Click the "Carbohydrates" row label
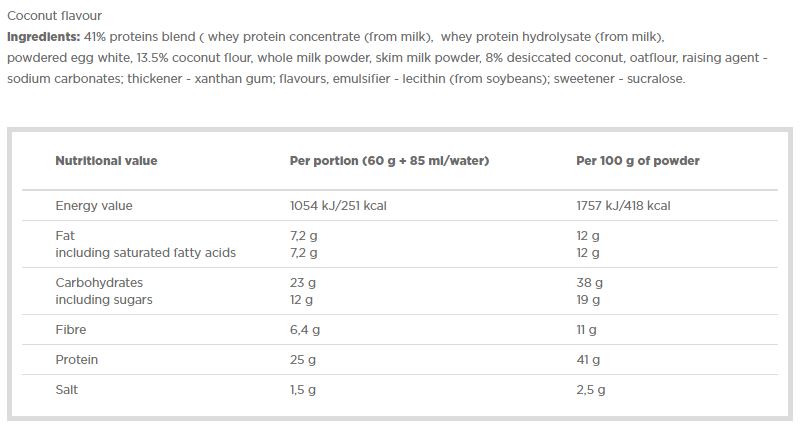The height and width of the screenshot is (431, 804). click(99, 283)
